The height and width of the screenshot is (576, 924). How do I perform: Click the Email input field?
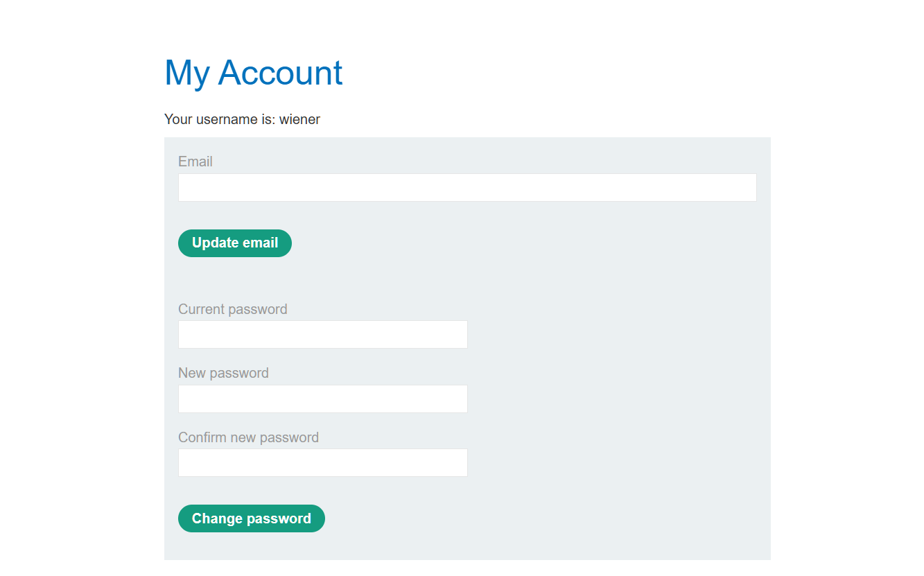pyautogui.click(x=467, y=188)
